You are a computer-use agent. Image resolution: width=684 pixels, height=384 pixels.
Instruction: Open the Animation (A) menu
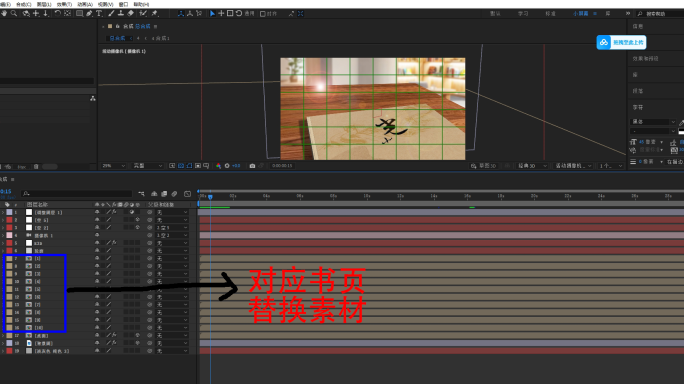click(85, 4)
